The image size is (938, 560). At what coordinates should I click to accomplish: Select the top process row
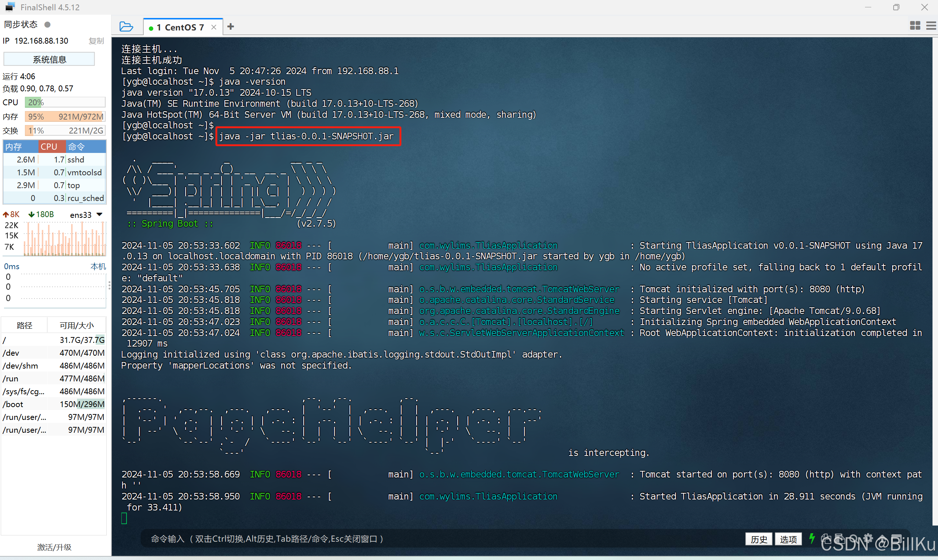[x=54, y=185]
